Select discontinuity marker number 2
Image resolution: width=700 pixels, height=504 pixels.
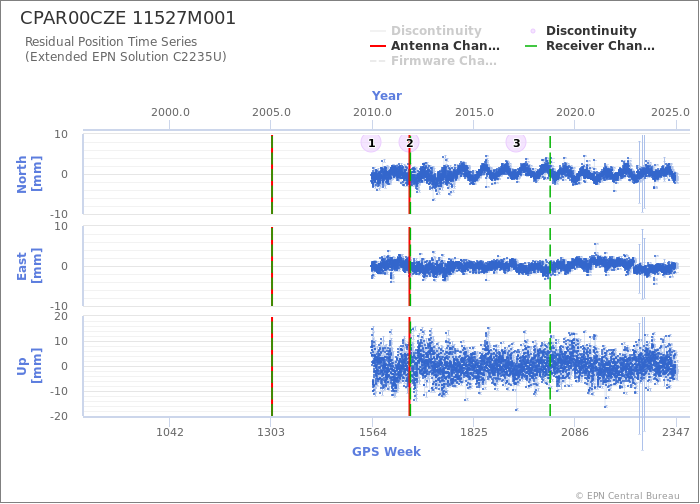pos(409,143)
